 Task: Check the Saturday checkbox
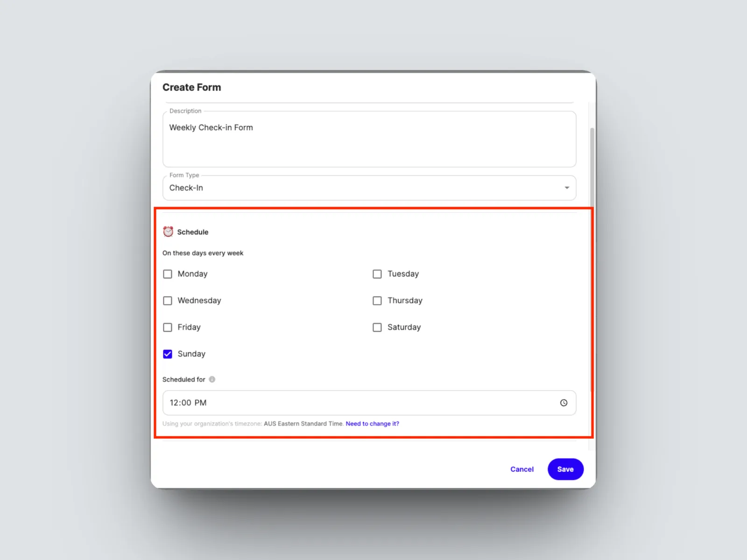pos(377,327)
